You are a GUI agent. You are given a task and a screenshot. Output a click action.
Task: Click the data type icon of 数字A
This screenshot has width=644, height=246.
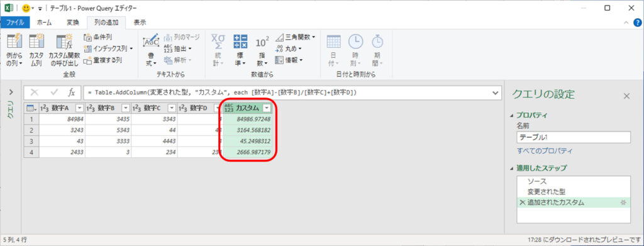[x=45, y=108]
